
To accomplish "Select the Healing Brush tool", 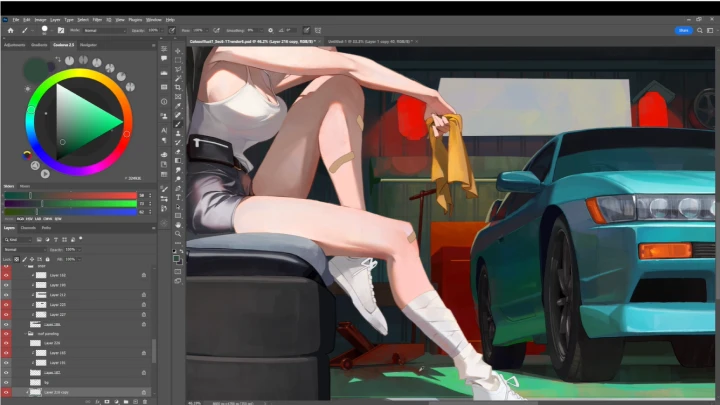I will click(178, 115).
